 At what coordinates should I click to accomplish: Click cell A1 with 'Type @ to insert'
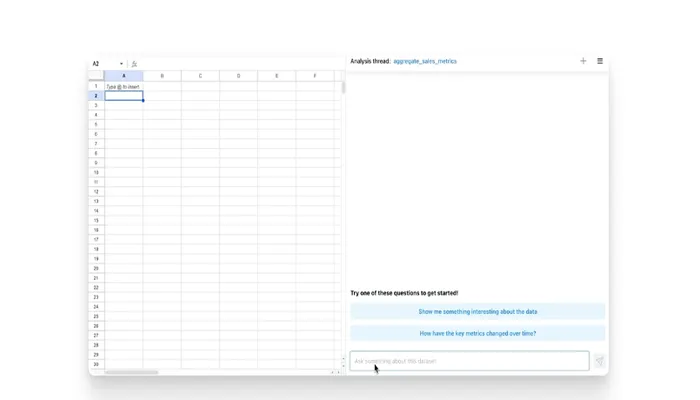124,86
